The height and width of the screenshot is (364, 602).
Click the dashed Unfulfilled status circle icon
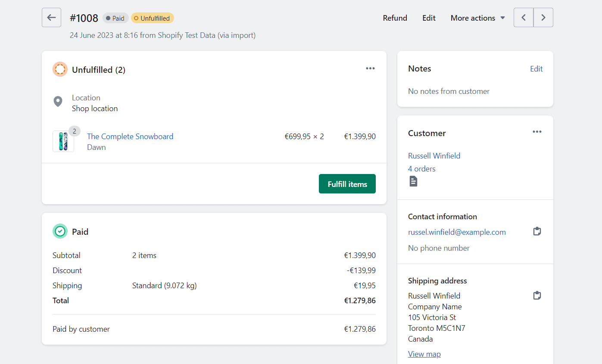click(x=60, y=69)
